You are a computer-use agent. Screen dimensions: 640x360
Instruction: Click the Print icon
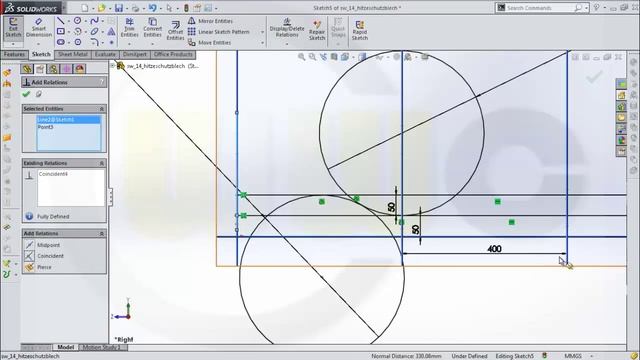[x=136, y=8]
